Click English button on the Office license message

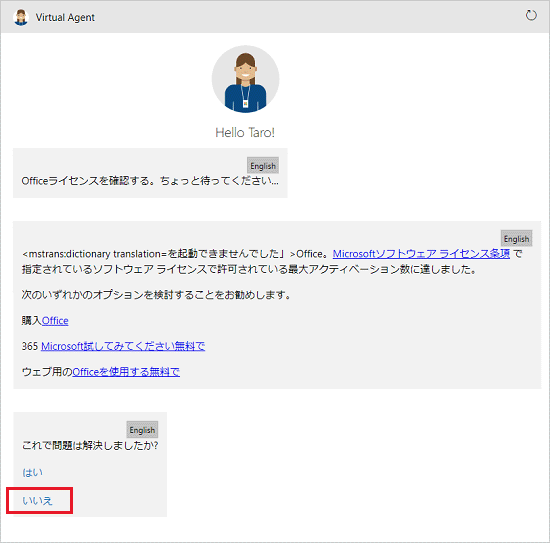tap(263, 166)
